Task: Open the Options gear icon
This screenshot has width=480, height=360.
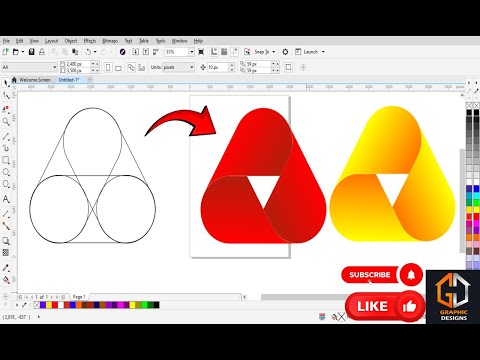Action: pyautogui.click(x=285, y=52)
